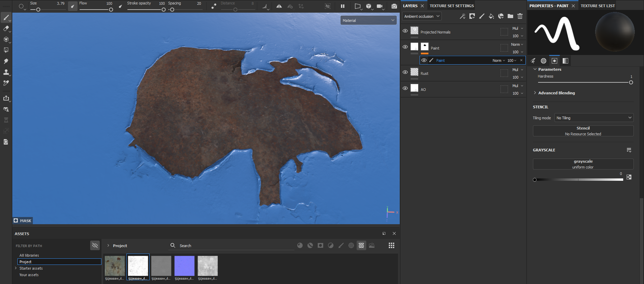The height and width of the screenshot is (284, 644).
Task: Click the Hardness slider handle
Action: click(631, 82)
